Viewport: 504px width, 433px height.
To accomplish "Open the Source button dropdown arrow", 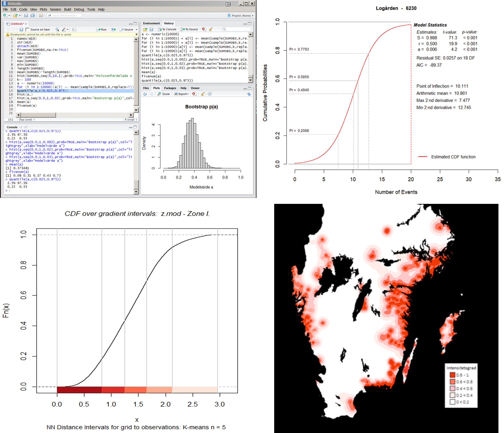I will pos(136,29).
